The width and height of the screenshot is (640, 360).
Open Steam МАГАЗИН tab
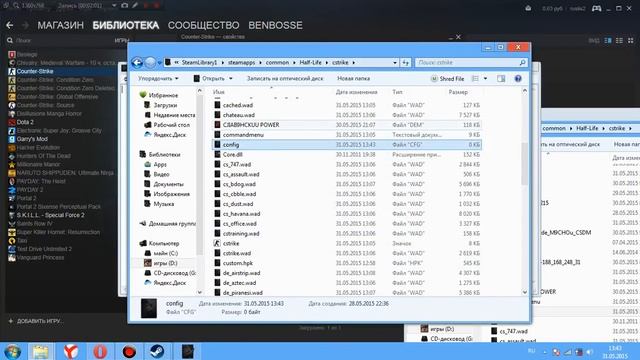pyautogui.click(x=60, y=25)
